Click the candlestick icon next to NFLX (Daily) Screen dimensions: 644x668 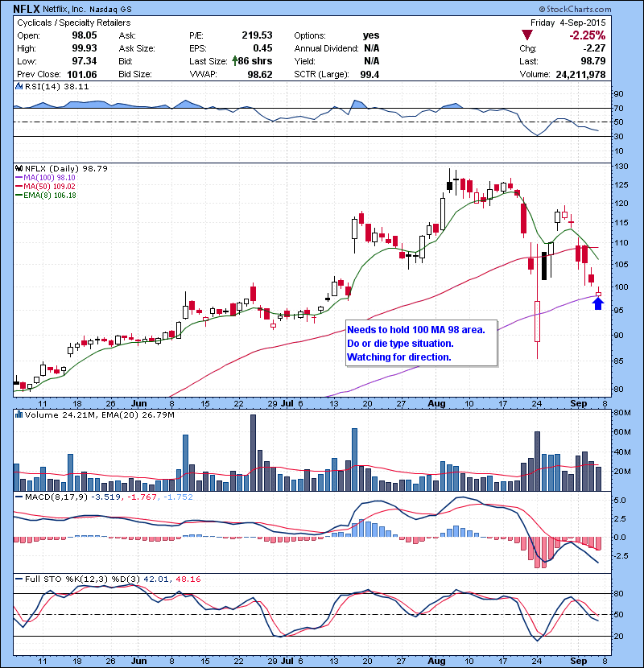pos(19,169)
